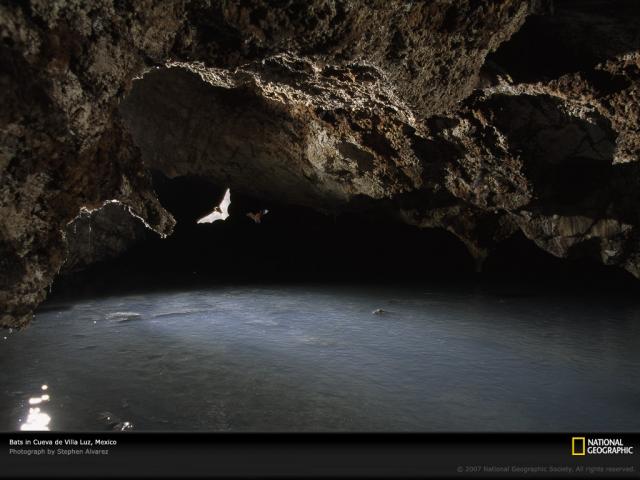Click the caption 'Bats in Cueva de Villa Luz, Mexico'
640x480 pixels.
(x=63, y=441)
